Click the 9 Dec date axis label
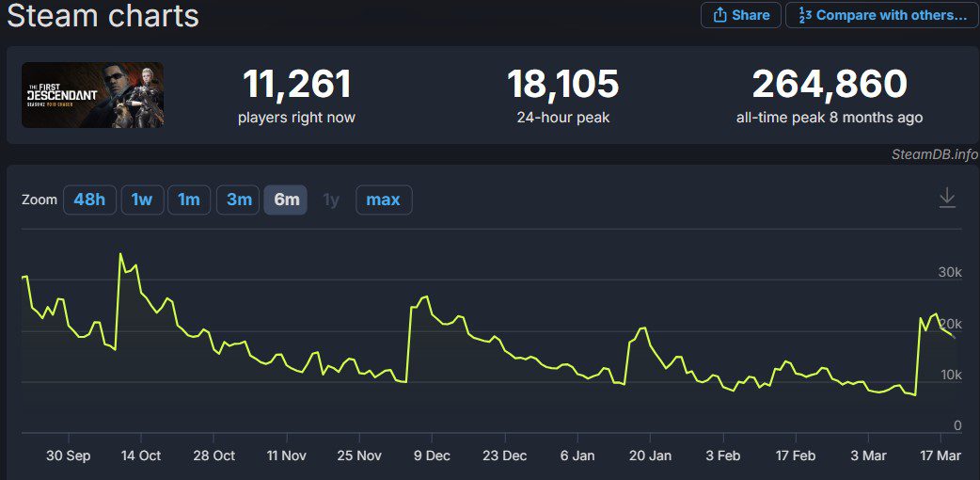Image resolution: width=980 pixels, height=480 pixels. [x=432, y=456]
